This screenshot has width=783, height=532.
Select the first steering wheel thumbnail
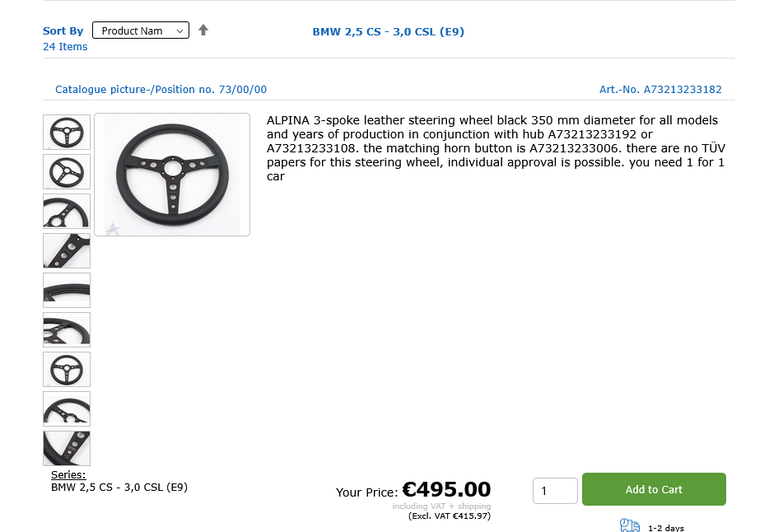[67, 133]
